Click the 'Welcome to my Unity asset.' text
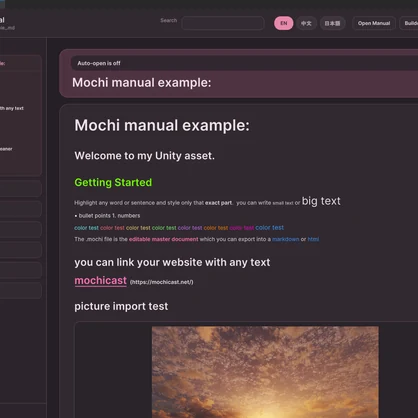The height and width of the screenshot is (418, 418). coord(144,156)
